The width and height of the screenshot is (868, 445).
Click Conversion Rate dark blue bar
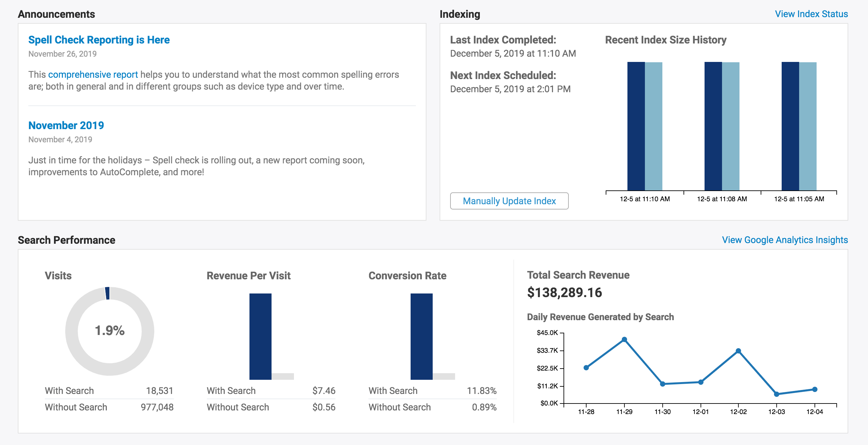(421, 336)
